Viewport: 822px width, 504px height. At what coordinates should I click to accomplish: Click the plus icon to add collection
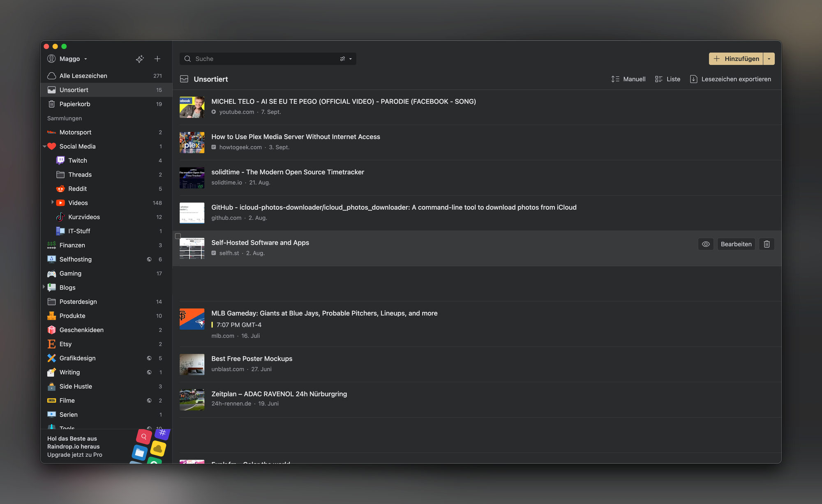click(157, 59)
